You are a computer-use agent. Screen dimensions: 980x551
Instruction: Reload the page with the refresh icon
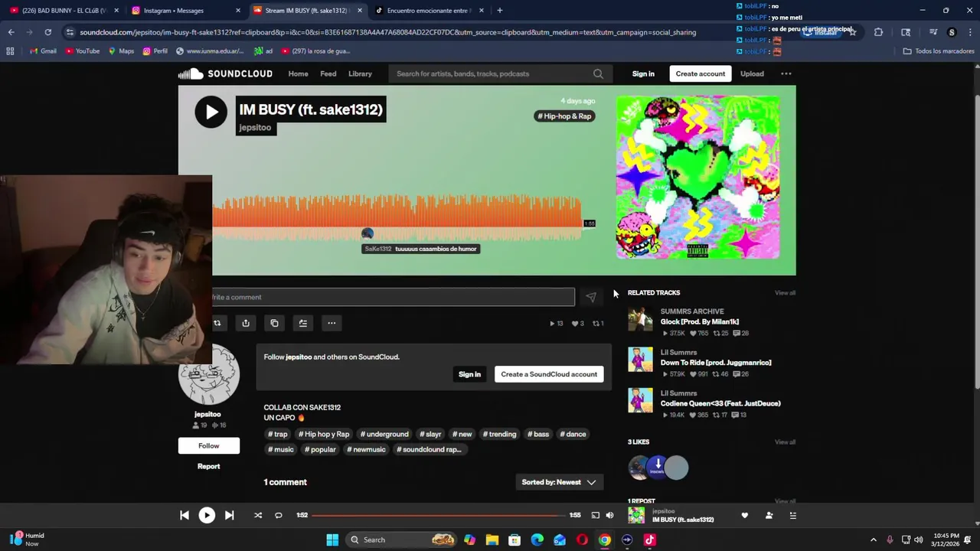(47, 32)
